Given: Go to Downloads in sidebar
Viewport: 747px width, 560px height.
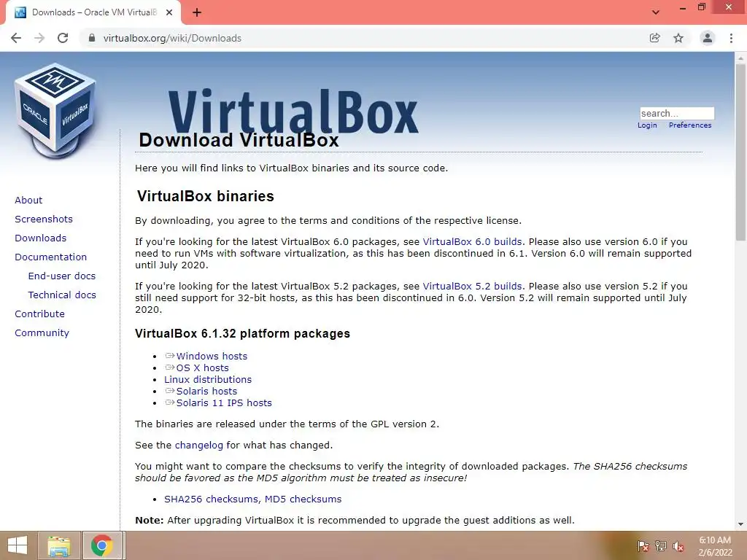Looking at the screenshot, I should [x=41, y=238].
